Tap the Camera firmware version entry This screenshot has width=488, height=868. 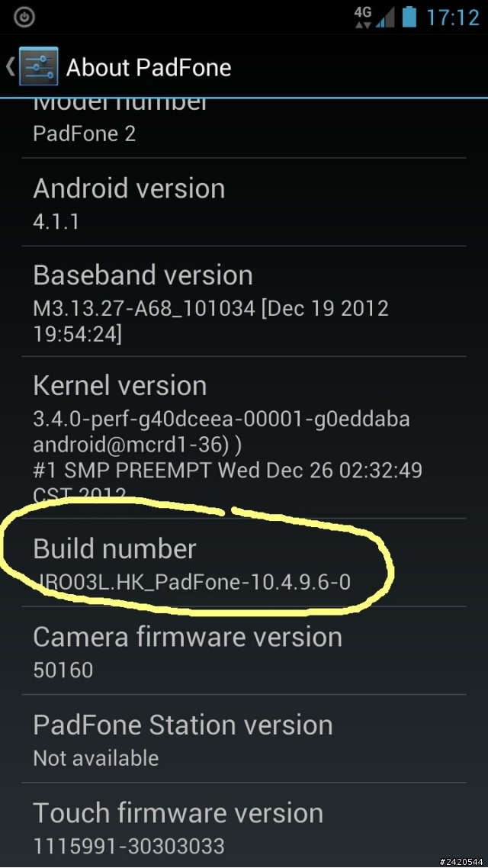point(244,651)
